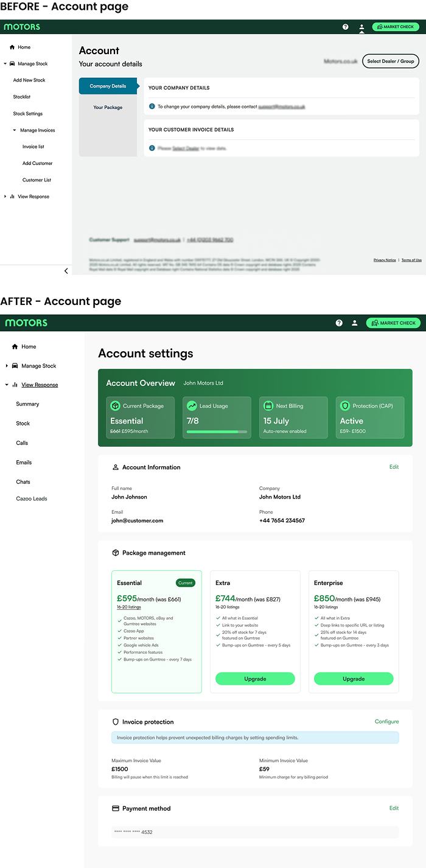
Task: Expand the View Response arrow in the BEFORE sidebar
Action: pos(5,197)
